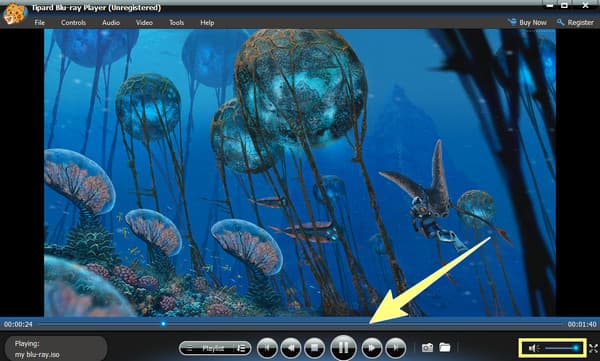Open the Controls menu
Screen dimensions: 600x361
pos(73,23)
